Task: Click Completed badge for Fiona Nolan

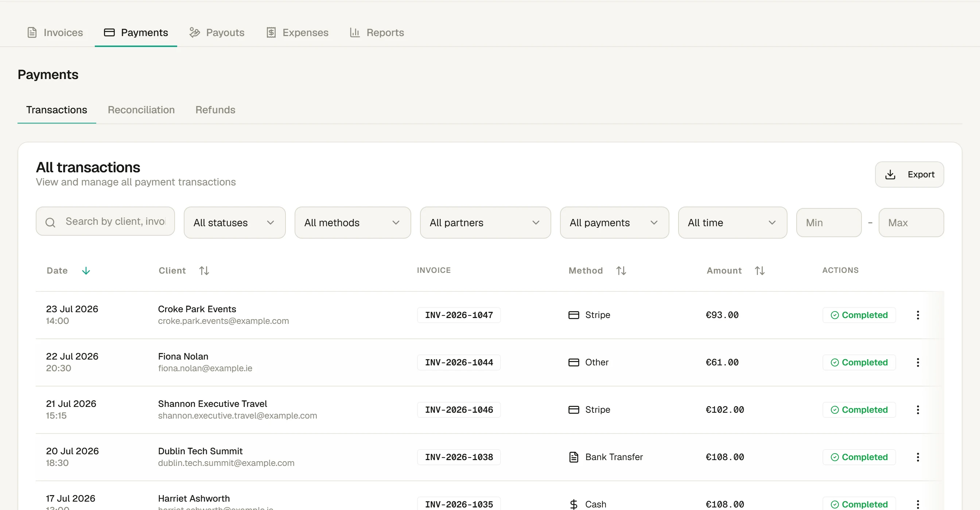Action: (x=859, y=362)
